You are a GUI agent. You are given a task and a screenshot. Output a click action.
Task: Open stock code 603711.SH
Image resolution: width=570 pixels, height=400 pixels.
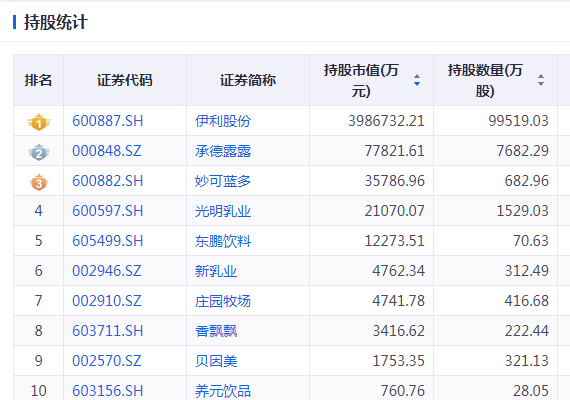click(108, 331)
